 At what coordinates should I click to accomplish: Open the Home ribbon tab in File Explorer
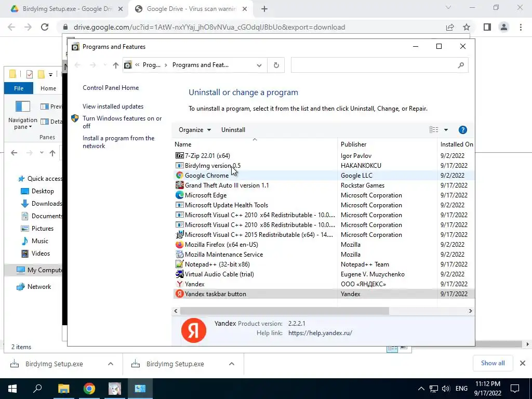[x=48, y=88]
